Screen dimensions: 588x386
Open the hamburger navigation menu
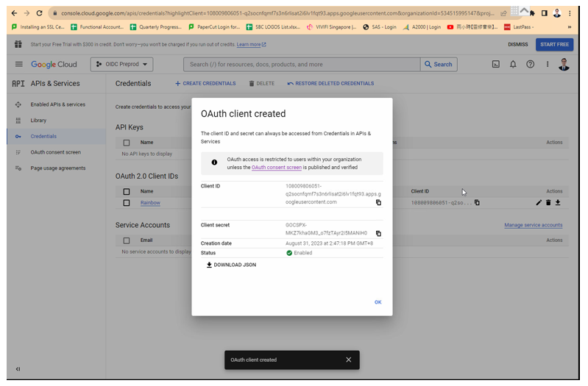coord(19,64)
